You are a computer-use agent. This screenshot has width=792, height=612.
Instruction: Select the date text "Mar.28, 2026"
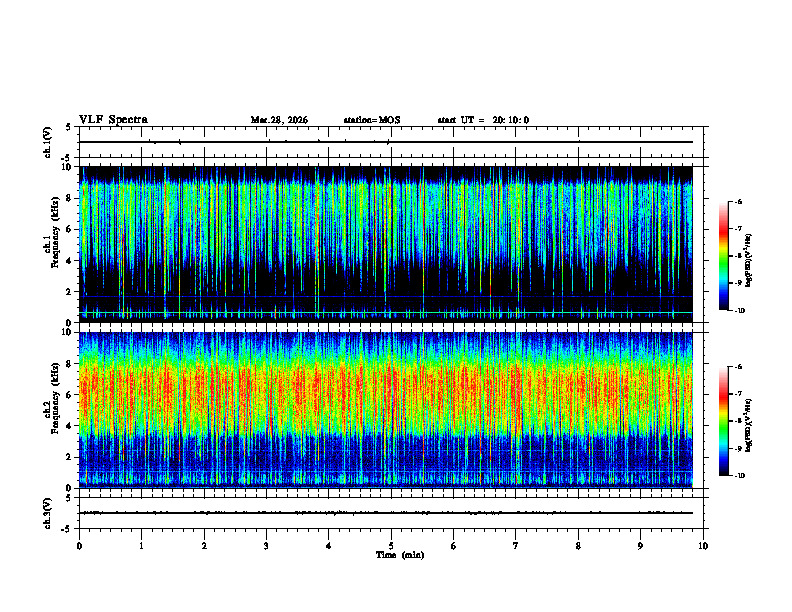pos(279,120)
